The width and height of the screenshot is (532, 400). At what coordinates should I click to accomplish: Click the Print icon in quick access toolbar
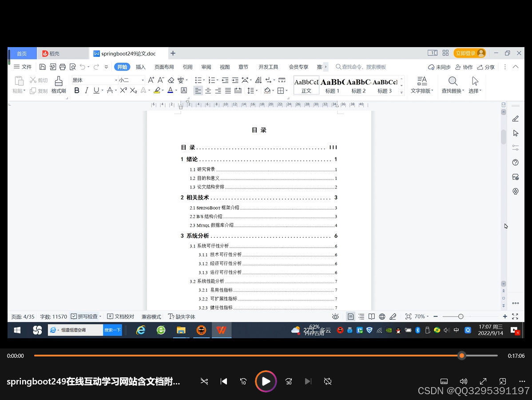pyautogui.click(x=62, y=66)
